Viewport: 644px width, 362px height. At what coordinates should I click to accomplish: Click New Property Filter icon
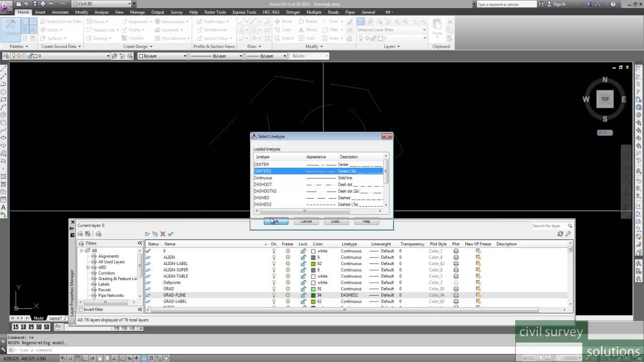(x=80, y=234)
